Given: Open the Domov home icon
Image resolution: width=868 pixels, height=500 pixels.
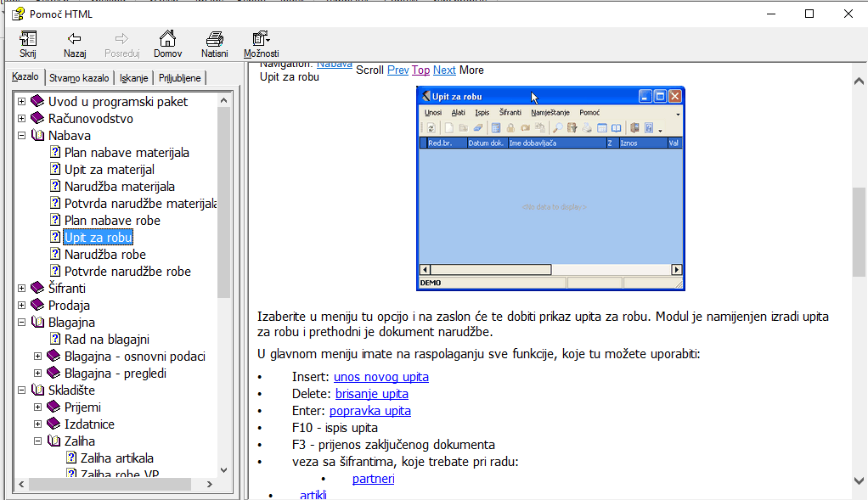Looking at the screenshot, I should point(167,39).
